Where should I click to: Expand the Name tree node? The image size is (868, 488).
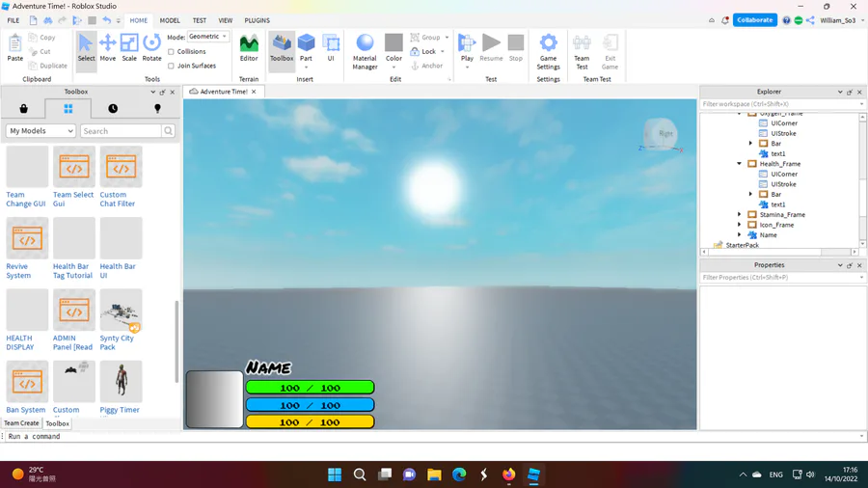[740, 235]
